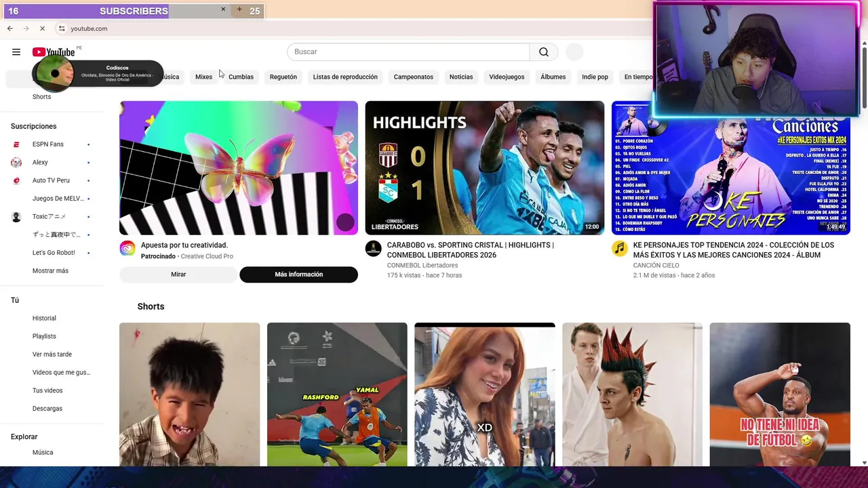Click the round voice search button
Image resolution: width=868 pixels, height=488 pixels.
[574, 52]
